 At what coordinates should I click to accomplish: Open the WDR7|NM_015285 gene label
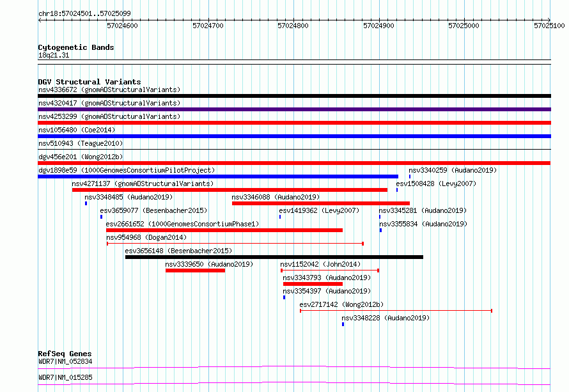[x=65, y=377]
